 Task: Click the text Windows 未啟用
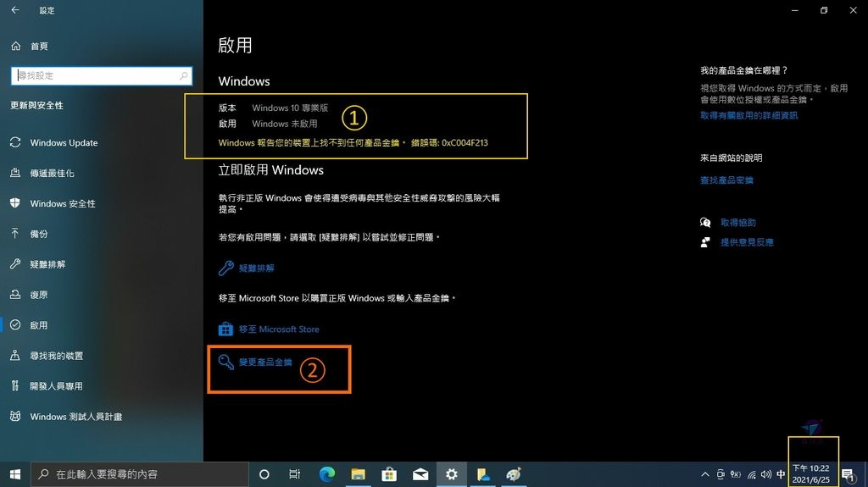(285, 124)
